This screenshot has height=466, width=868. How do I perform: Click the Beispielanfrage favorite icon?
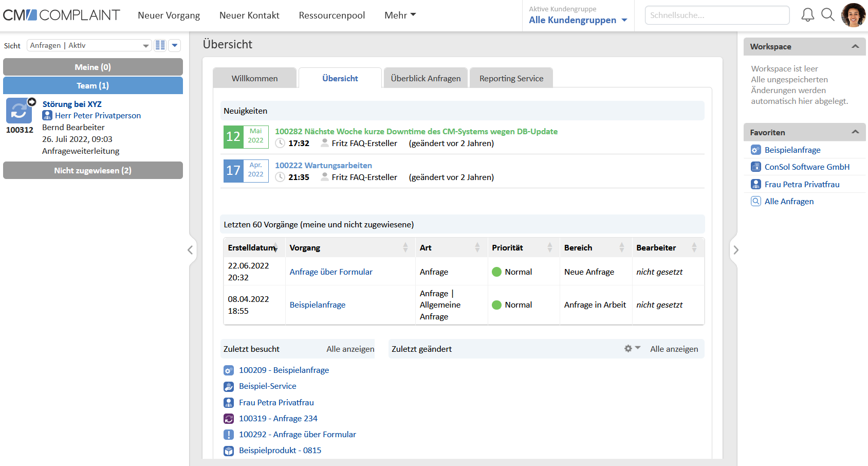[755, 150]
